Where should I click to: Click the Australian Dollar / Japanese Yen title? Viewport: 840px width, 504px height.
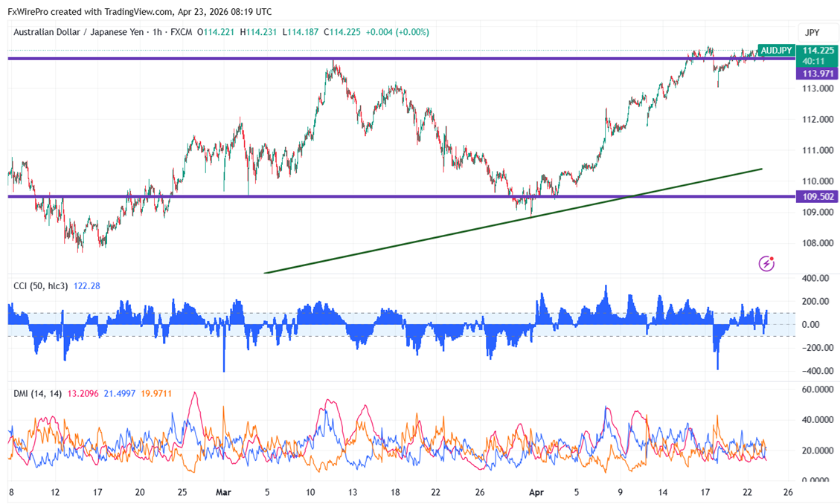coord(79,32)
